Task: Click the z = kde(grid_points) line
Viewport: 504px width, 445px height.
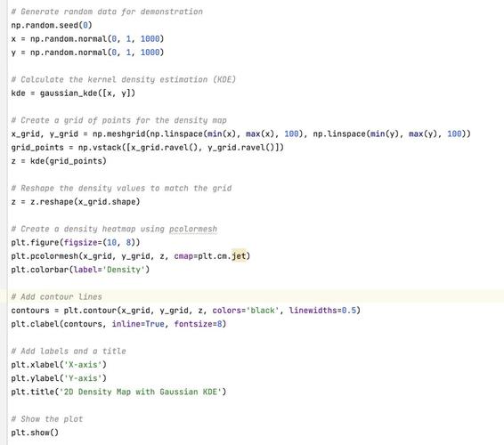Action: coord(59,161)
